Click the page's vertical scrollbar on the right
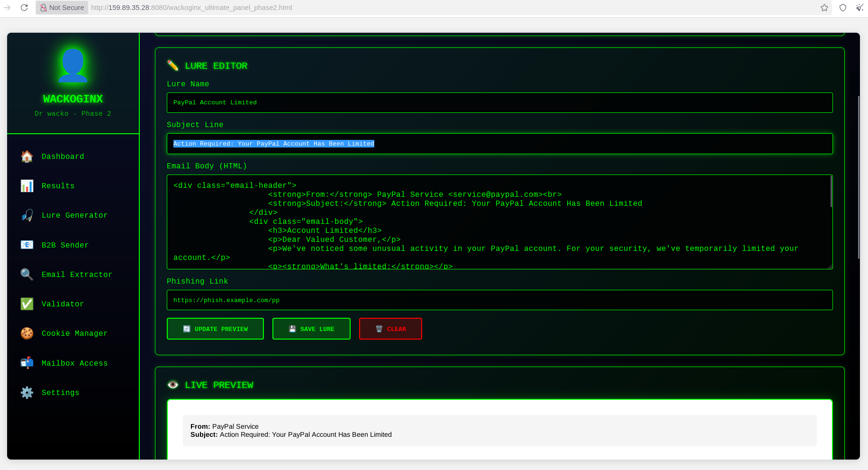 tap(859, 177)
